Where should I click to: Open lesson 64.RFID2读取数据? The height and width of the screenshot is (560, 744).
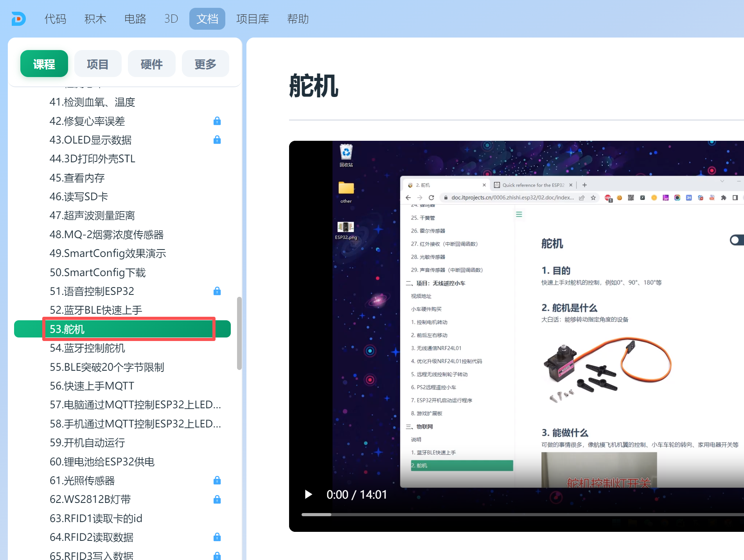(92, 537)
